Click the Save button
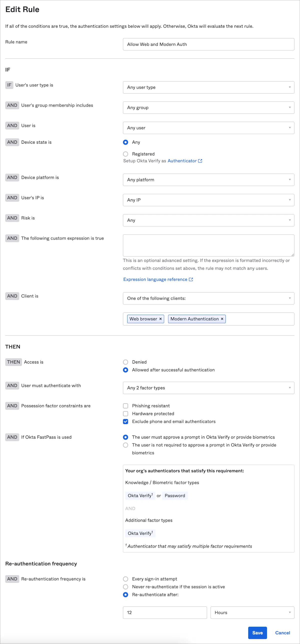300x644 pixels. point(257,633)
